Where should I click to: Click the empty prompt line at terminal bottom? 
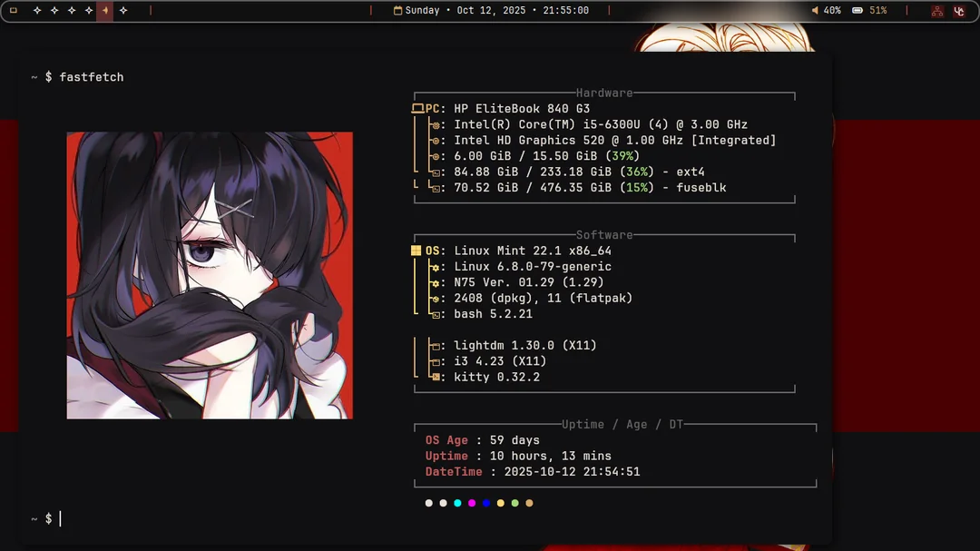[x=46, y=518]
